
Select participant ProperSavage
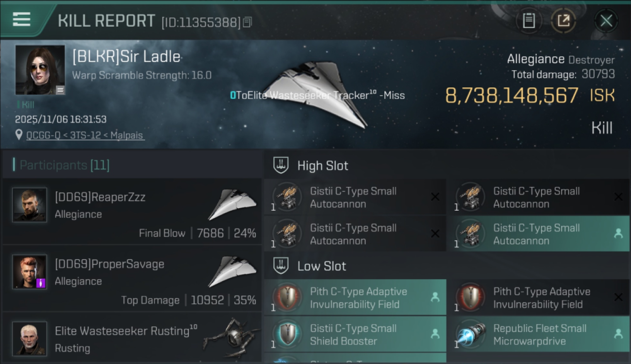pyautogui.click(x=132, y=278)
